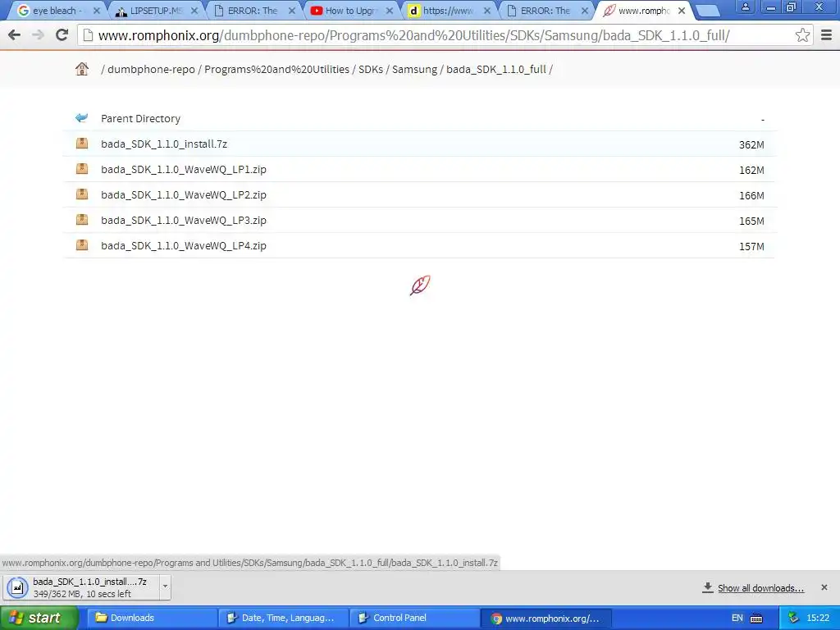The width and height of the screenshot is (840, 630).
Task: Click the www.romphonix.org Chrome taskbar button
Action: (546, 619)
